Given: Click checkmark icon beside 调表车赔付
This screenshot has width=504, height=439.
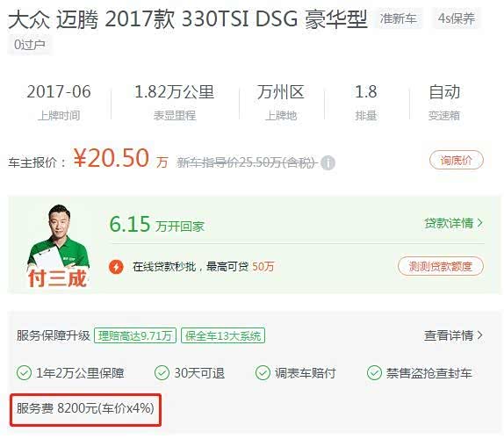Looking at the screenshot, I should (263, 373).
